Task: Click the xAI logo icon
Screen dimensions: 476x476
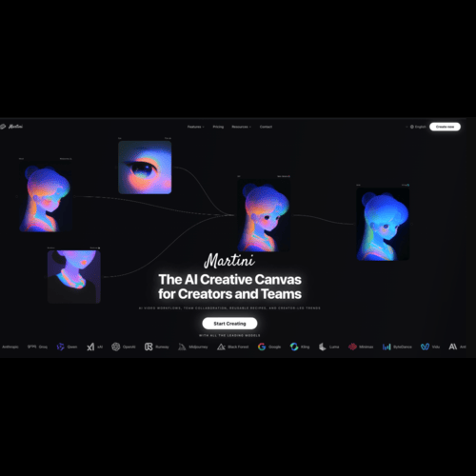Action: tap(90, 347)
